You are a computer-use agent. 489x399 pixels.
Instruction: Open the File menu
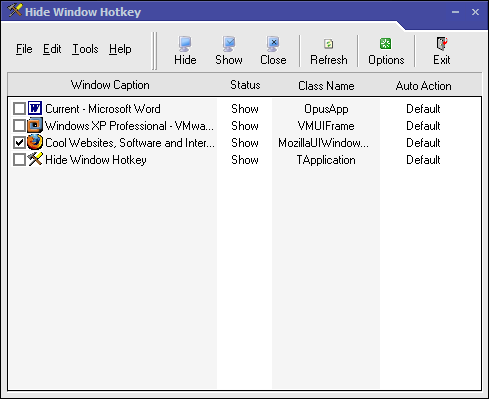(24, 49)
